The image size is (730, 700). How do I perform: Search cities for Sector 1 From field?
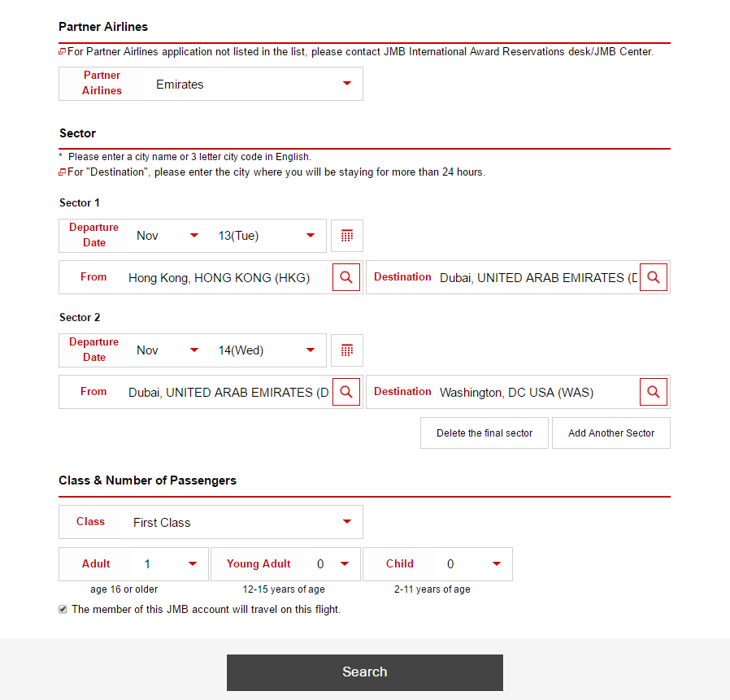click(346, 277)
